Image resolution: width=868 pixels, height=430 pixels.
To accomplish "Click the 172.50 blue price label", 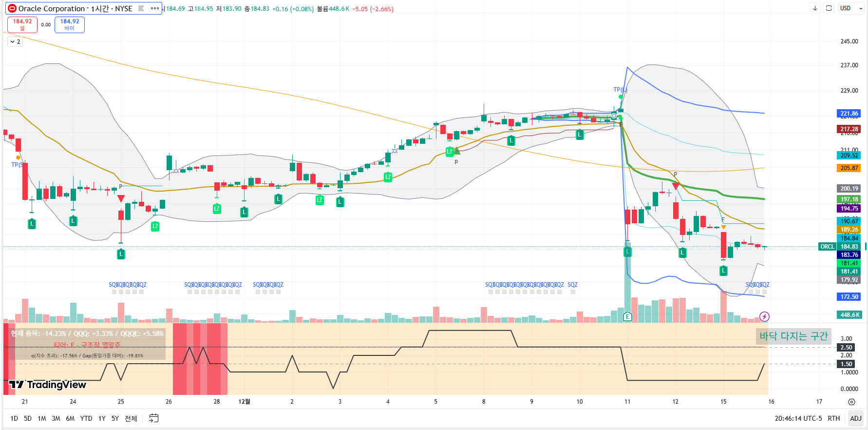I will [849, 297].
